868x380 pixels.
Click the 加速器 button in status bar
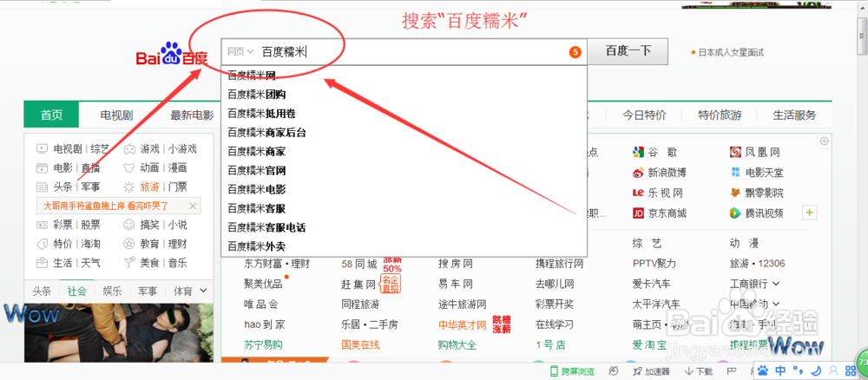(x=652, y=371)
